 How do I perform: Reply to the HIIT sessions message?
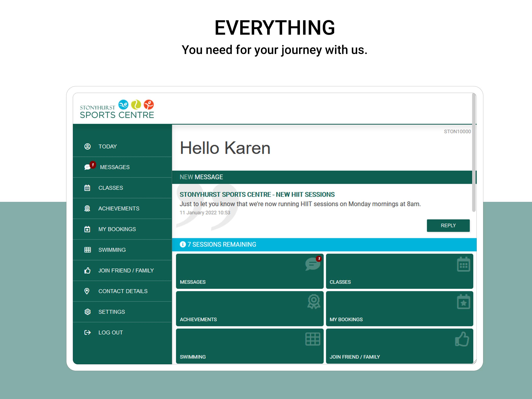click(x=448, y=225)
